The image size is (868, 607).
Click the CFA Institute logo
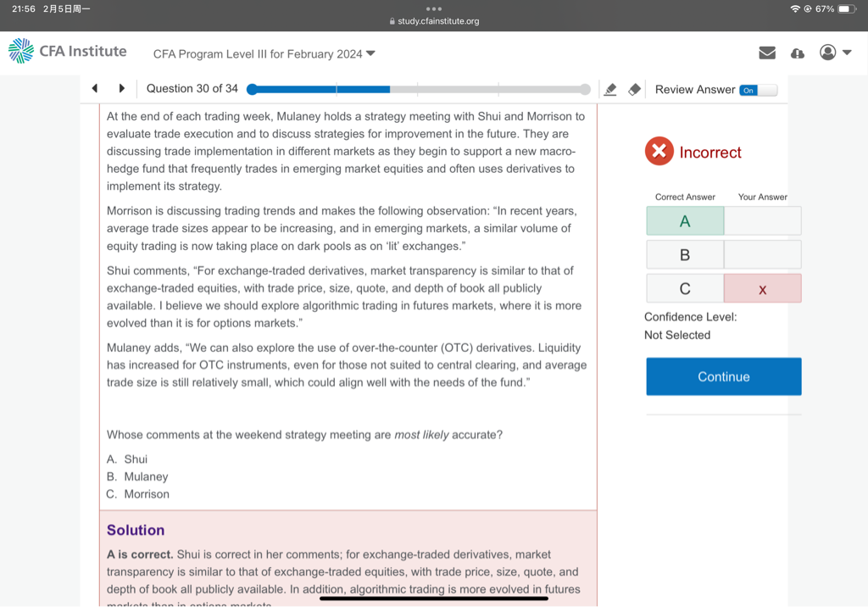pyautogui.click(x=68, y=52)
